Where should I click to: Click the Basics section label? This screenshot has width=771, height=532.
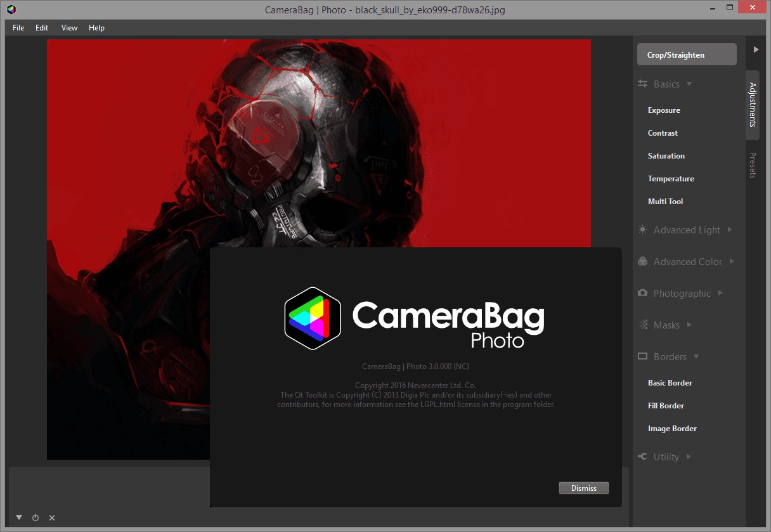[666, 84]
